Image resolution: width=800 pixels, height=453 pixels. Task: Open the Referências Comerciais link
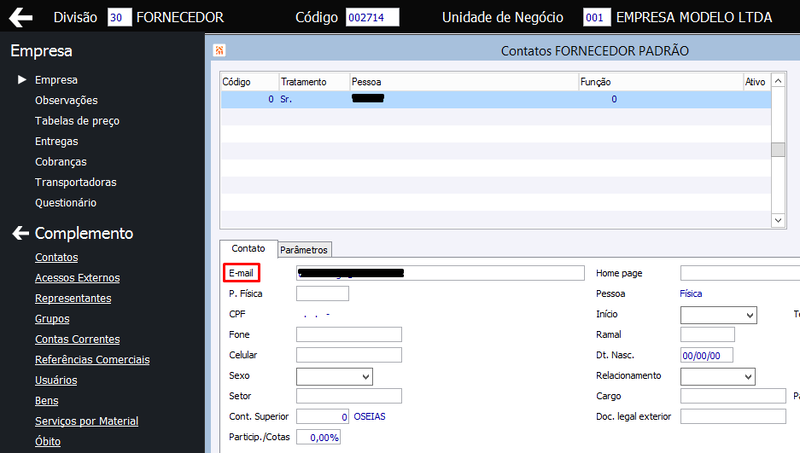click(x=92, y=359)
